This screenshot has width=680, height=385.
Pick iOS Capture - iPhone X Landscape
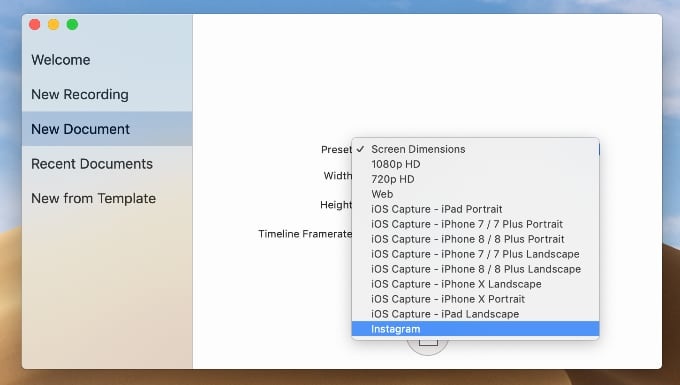tap(475, 284)
